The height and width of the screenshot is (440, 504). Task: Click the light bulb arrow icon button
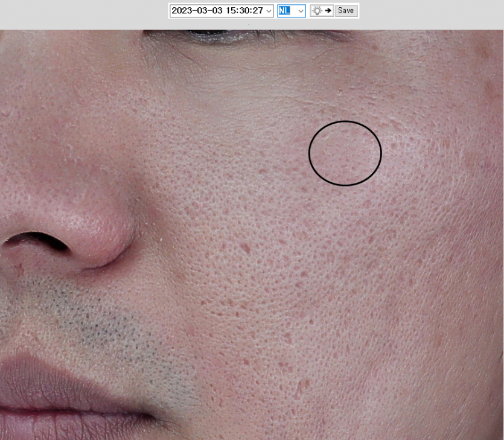(322, 11)
